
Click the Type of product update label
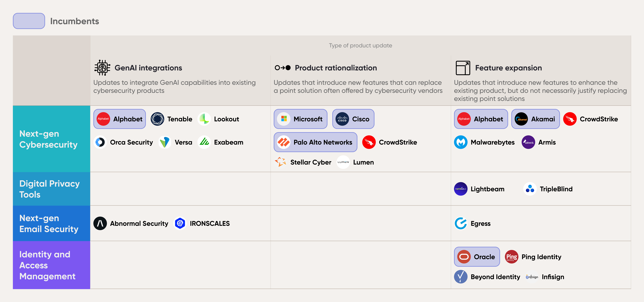[x=361, y=46]
